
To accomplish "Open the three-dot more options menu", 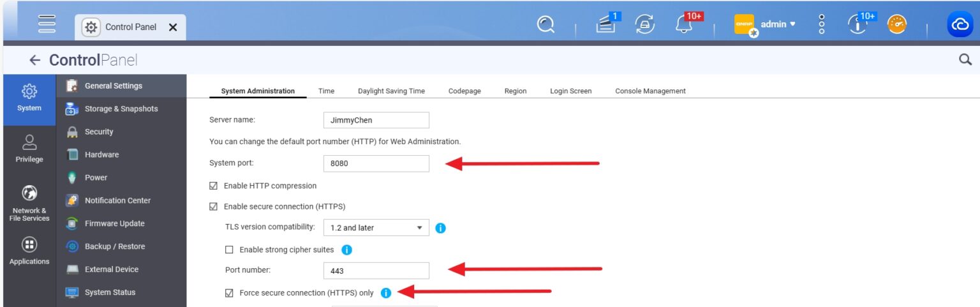I will pyautogui.click(x=821, y=24).
